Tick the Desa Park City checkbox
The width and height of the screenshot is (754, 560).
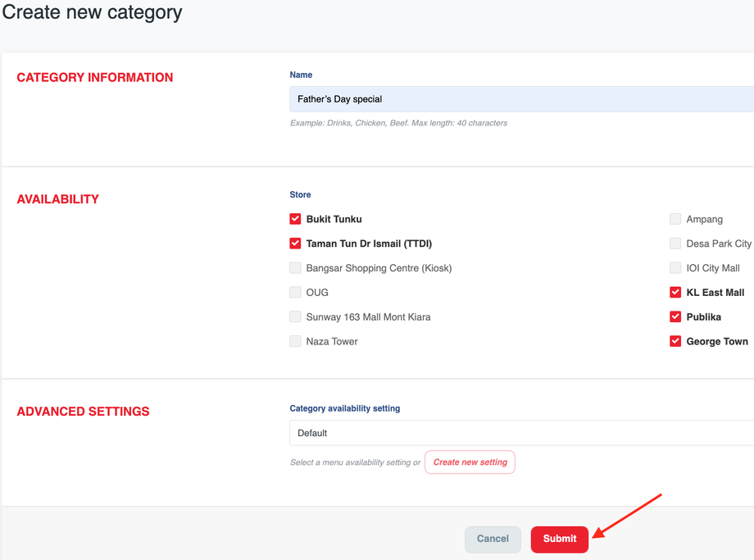tap(675, 244)
